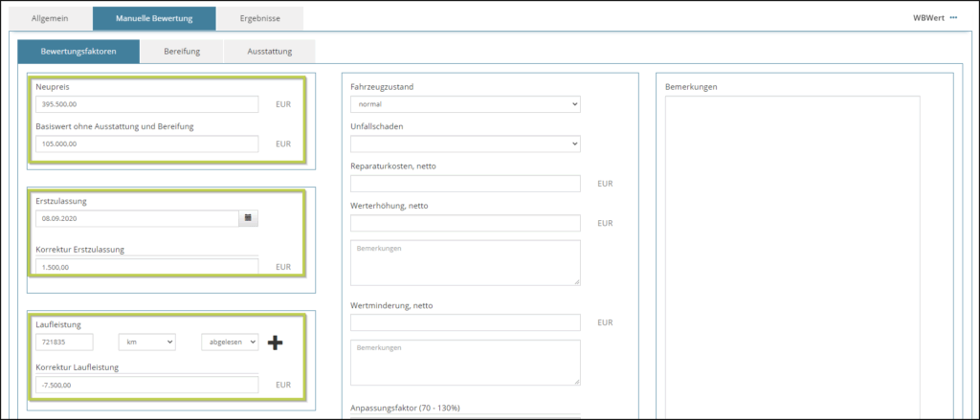Switch to the Bereifung sub-tab
The width and height of the screenshot is (980, 420).
click(x=182, y=52)
